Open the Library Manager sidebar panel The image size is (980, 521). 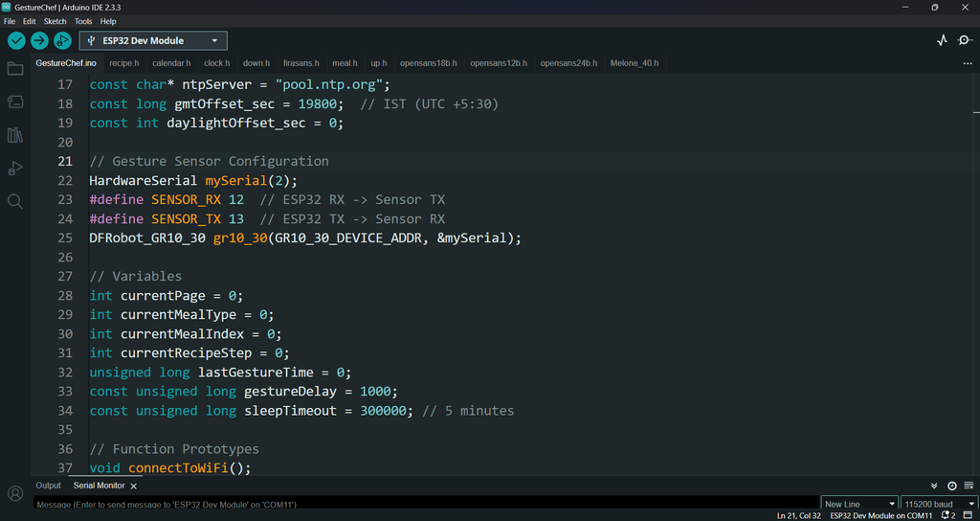point(15,135)
